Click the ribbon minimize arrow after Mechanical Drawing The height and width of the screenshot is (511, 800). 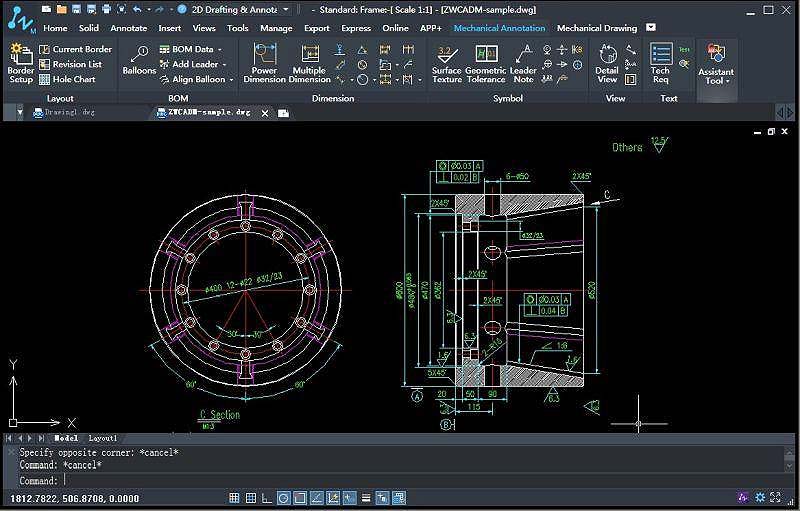tap(651, 28)
